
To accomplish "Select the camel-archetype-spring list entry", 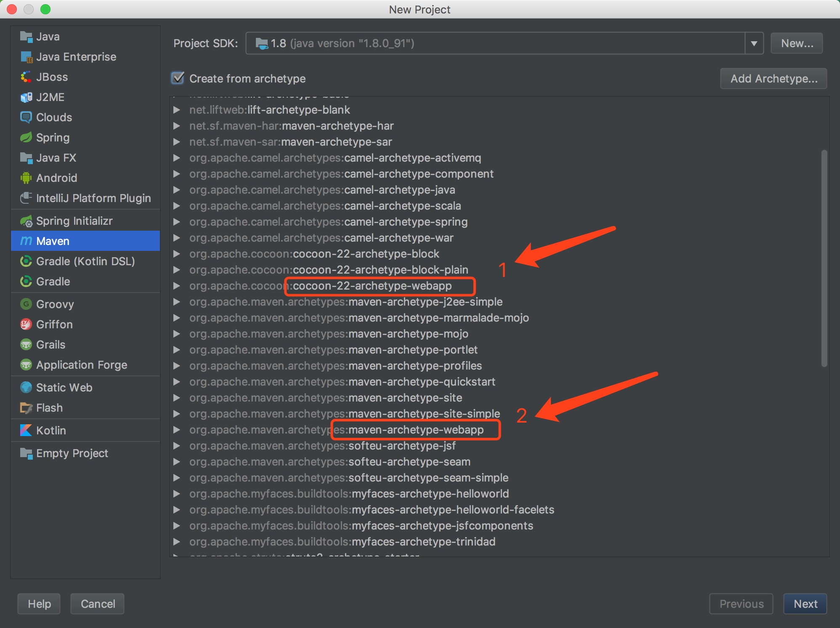I will 328,222.
